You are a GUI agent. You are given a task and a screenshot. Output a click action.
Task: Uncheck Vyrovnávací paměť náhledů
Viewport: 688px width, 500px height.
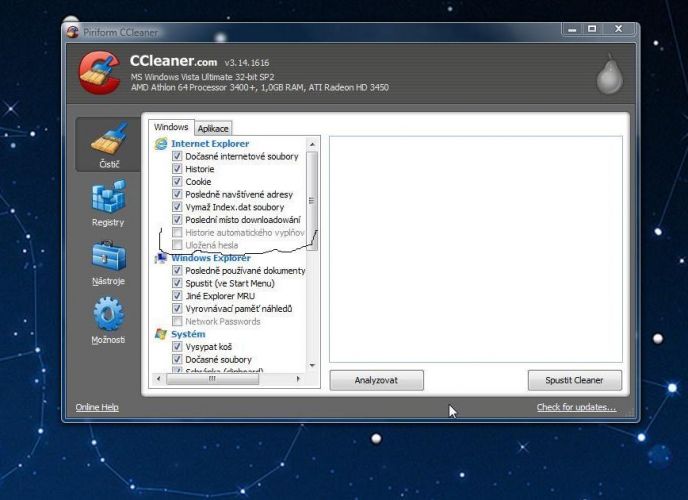[x=177, y=309]
